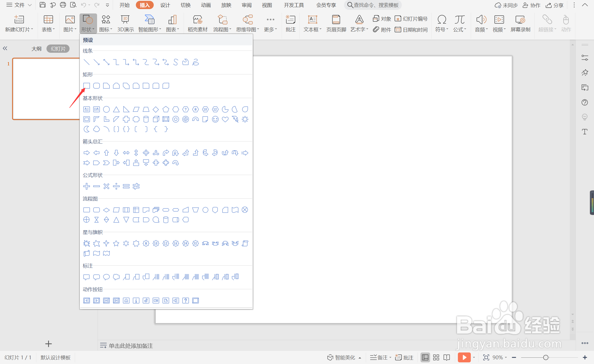Toggle 批注 comments in status bar

click(x=404, y=357)
